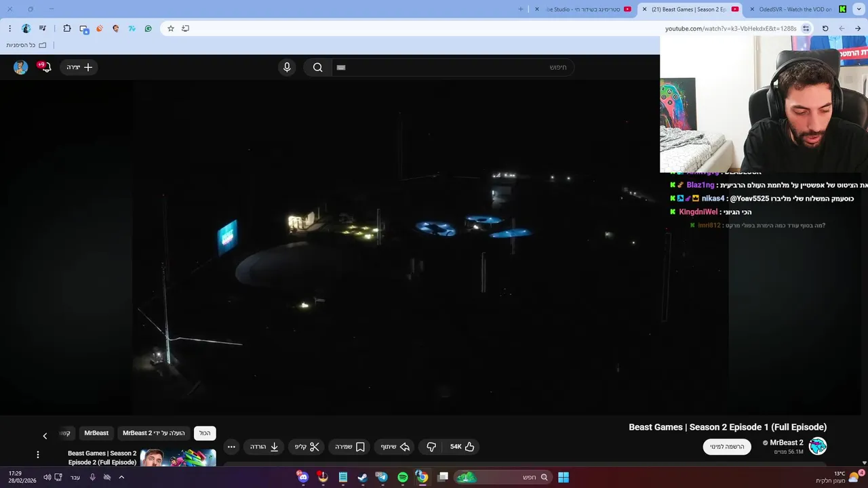The width and height of the screenshot is (868, 488).
Task: Click the orange extension icon
Action: [x=100, y=28]
